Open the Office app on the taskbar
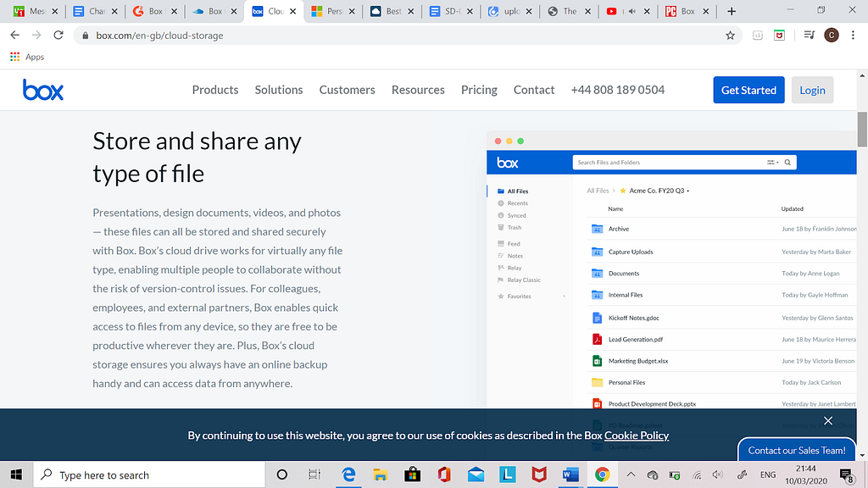The image size is (868, 488). point(444,474)
